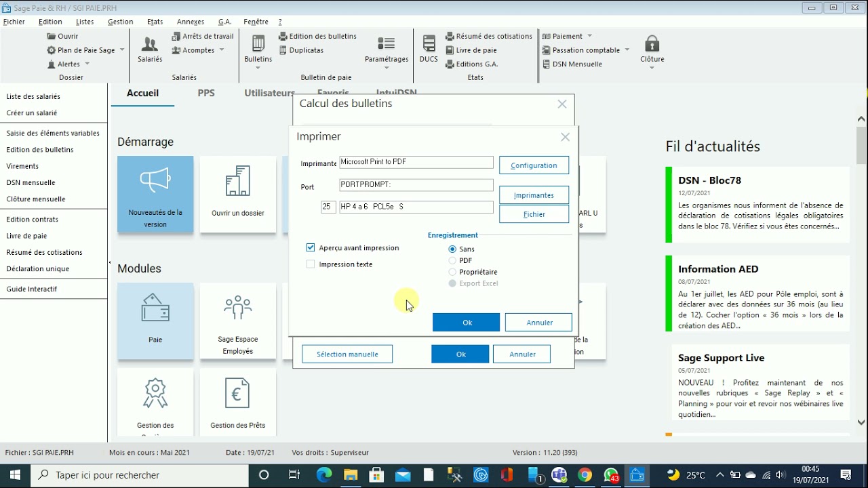Open Microsoft Edge from the taskbar

pyautogui.click(x=324, y=475)
